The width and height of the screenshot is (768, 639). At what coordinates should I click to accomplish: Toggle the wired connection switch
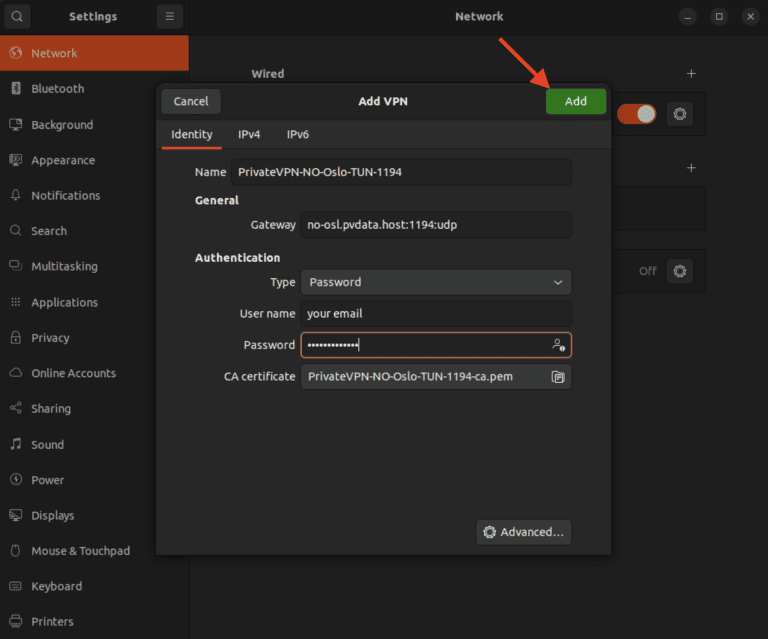click(636, 114)
